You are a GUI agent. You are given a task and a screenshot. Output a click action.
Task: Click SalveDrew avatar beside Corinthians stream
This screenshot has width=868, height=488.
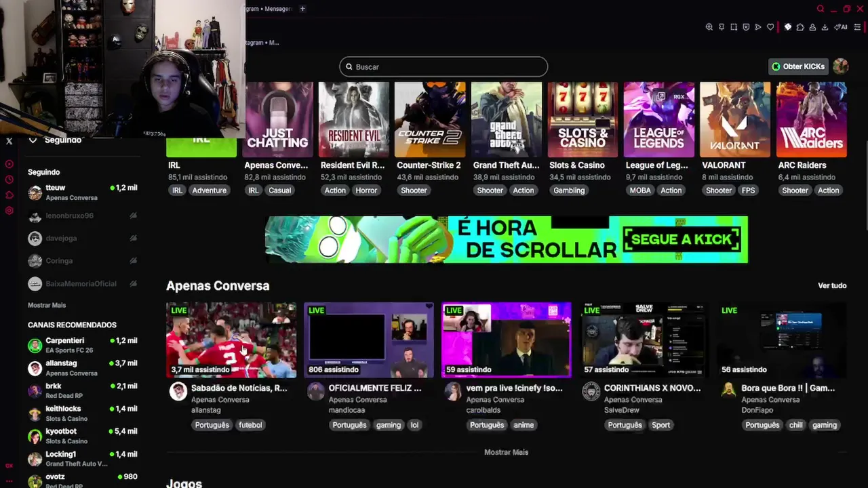point(591,391)
